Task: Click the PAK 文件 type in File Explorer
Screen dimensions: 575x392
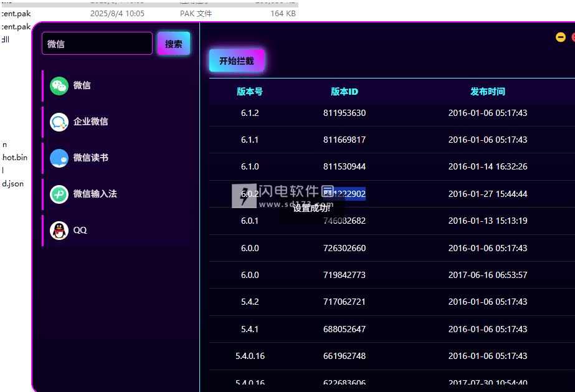Action: (x=196, y=14)
